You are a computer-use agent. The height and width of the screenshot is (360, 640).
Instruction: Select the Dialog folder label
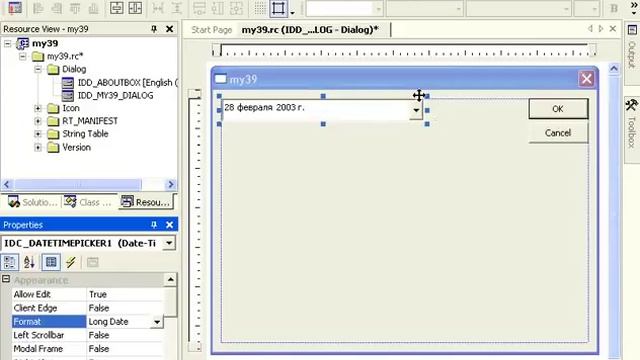click(x=74, y=69)
